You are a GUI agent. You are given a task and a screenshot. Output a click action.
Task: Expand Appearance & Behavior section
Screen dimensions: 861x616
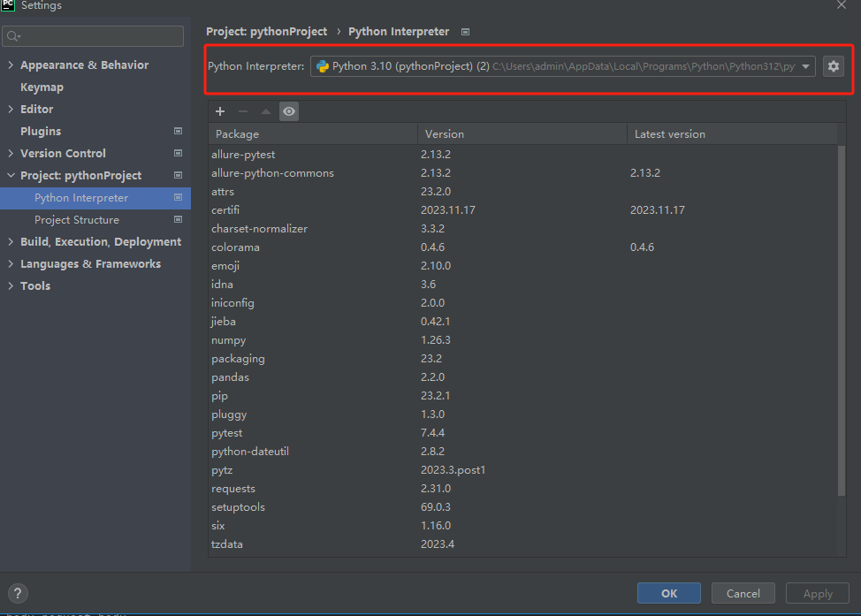point(11,65)
